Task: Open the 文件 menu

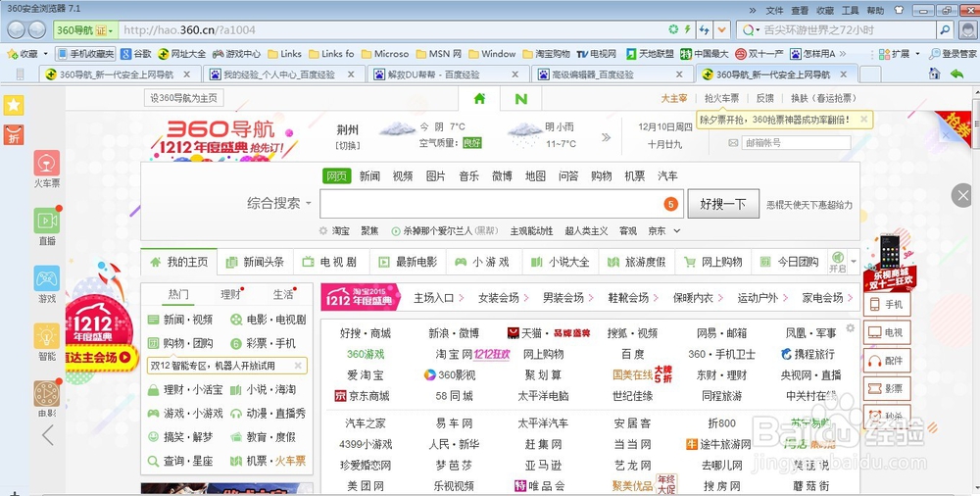Action: point(774,10)
